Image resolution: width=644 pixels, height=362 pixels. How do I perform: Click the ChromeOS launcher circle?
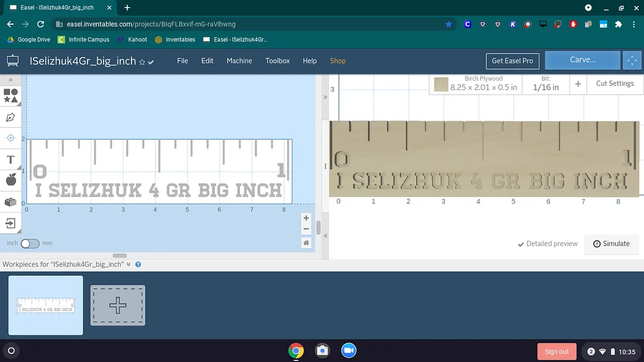click(11, 351)
